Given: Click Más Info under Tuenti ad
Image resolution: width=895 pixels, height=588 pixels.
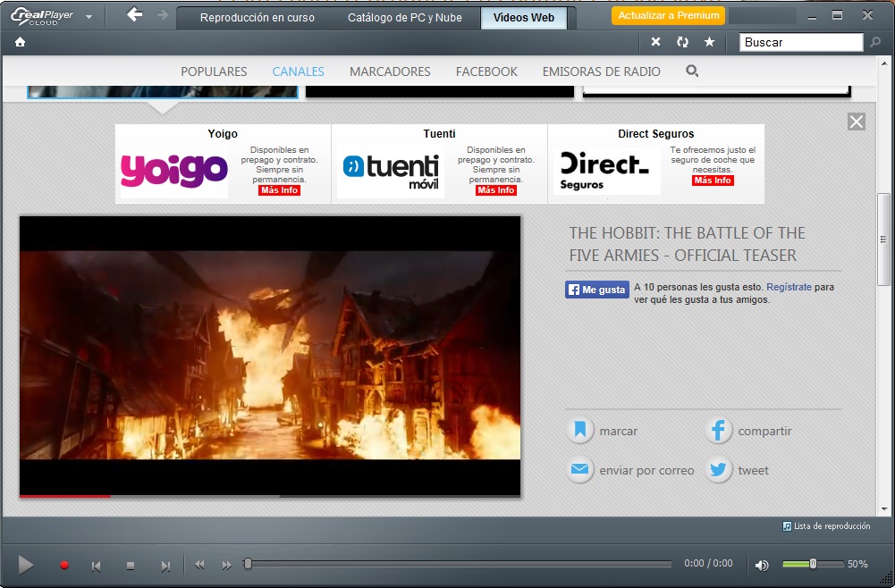Looking at the screenshot, I should click(496, 190).
